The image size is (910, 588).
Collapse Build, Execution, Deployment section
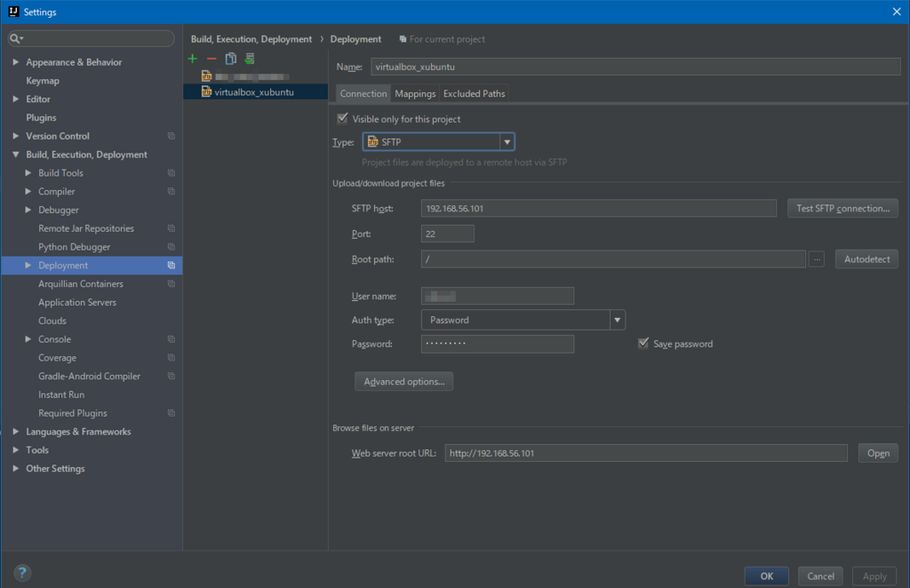point(16,155)
